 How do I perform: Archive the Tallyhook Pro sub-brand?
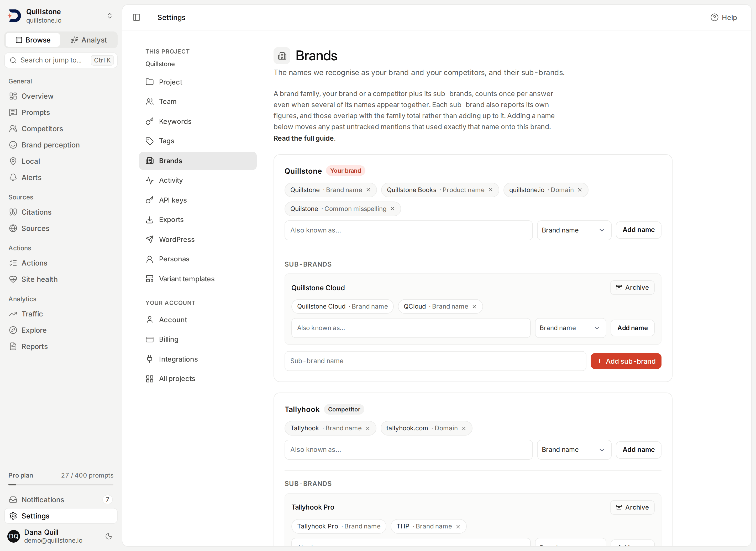click(632, 507)
